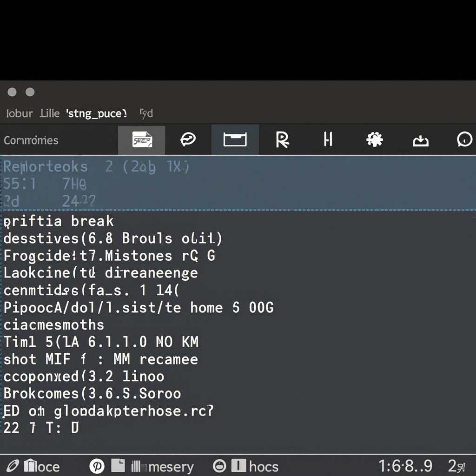The image size is (476, 476).
Task: Click the 'Conmomies' panel label
Action: (x=31, y=140)
